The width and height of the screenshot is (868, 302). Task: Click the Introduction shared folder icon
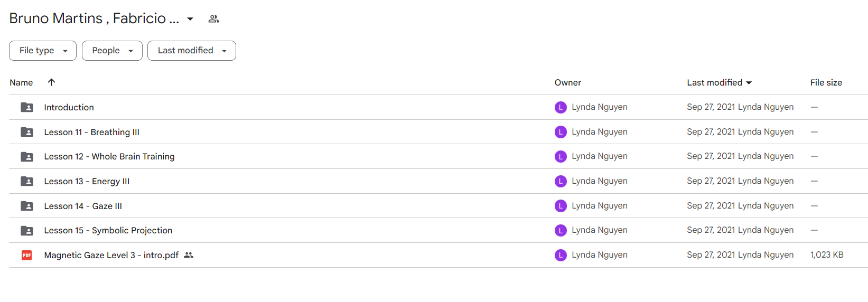(27, 107)
